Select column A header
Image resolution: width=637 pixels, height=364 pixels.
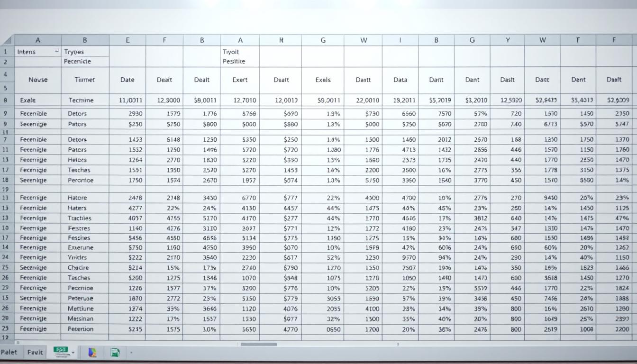point(38,40)
